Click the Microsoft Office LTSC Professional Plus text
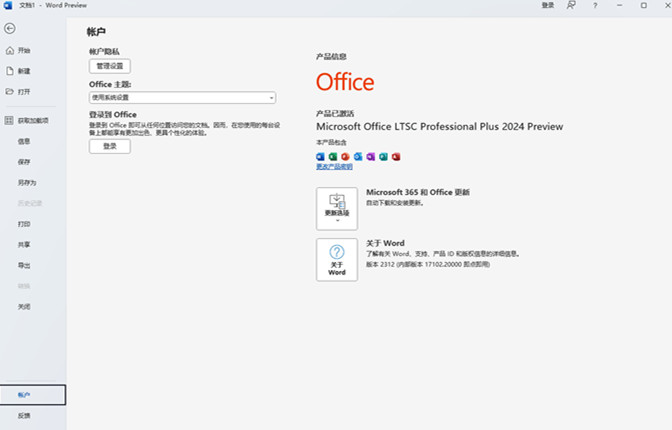 pyautogui.click(x=440, y=126)
